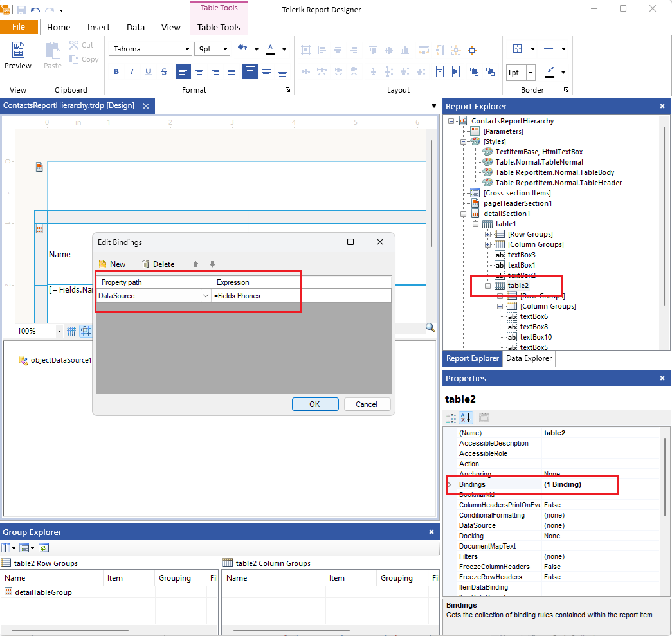Move the binding down

point(213,264)
